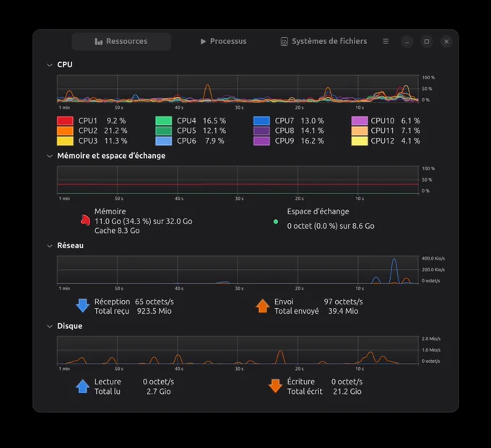Click the orange Envoi up arrow icon
Viewport: 491px width, 448px height.
pos(262,306)
